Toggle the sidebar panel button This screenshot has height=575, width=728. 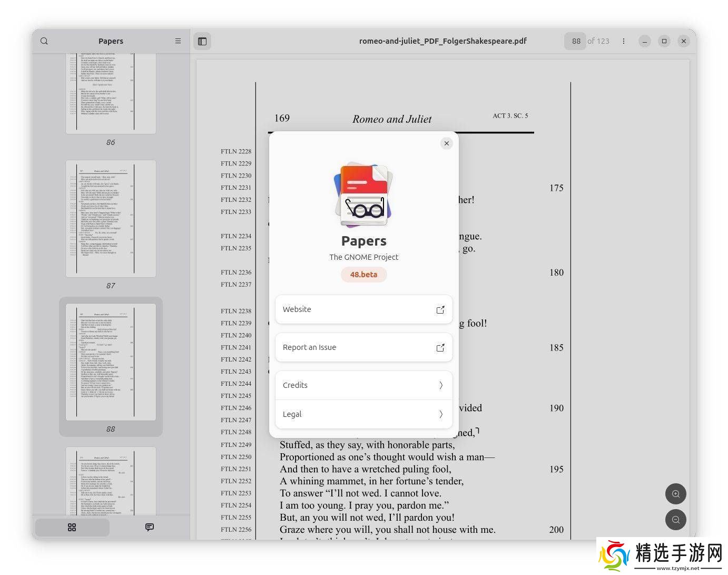pos(202,41)
